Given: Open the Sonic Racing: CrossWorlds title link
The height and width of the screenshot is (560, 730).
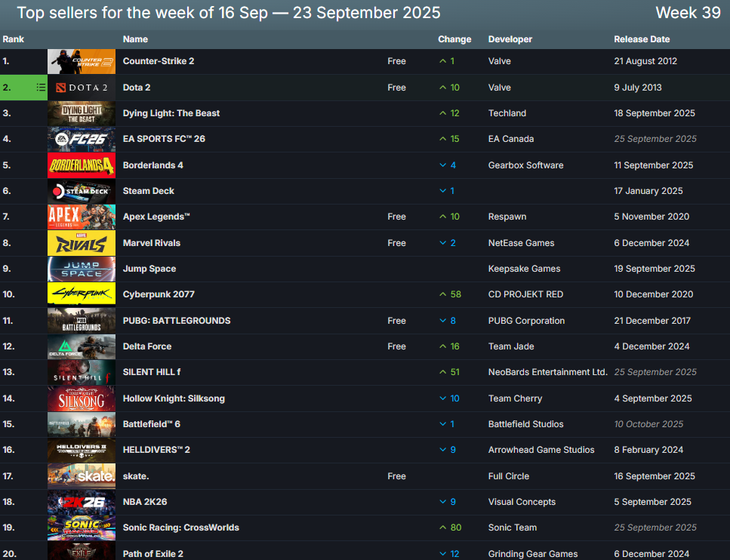Looking at the screenshot, I should pyautogui.click(x=180, y=528).
